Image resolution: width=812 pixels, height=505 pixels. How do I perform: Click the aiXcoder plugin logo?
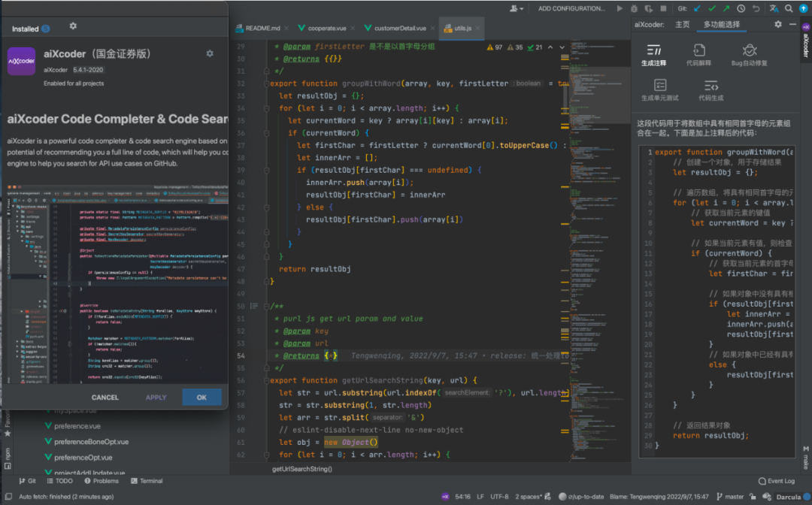coord(21,61)
